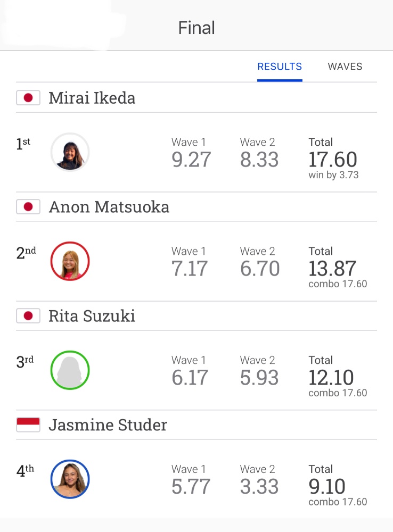Open Anon Matsuoka's athlete name link

pos(109,207)
